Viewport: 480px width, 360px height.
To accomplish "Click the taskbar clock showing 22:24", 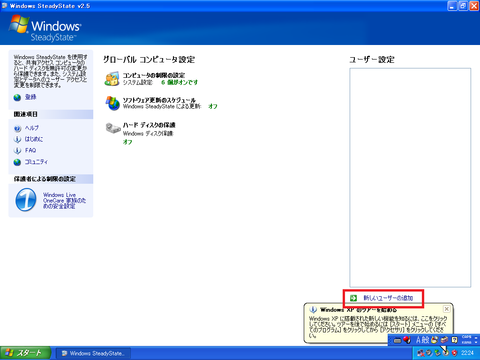I will [x=468, y=353].
